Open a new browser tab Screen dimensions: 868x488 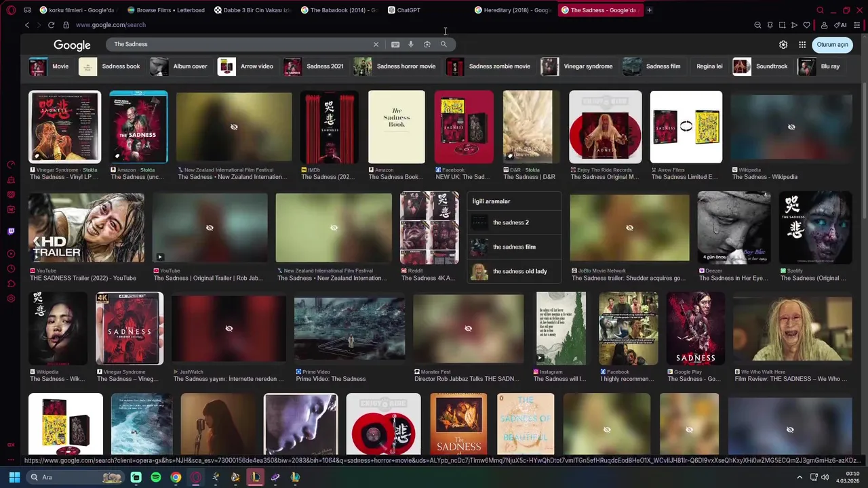(649, 10)
